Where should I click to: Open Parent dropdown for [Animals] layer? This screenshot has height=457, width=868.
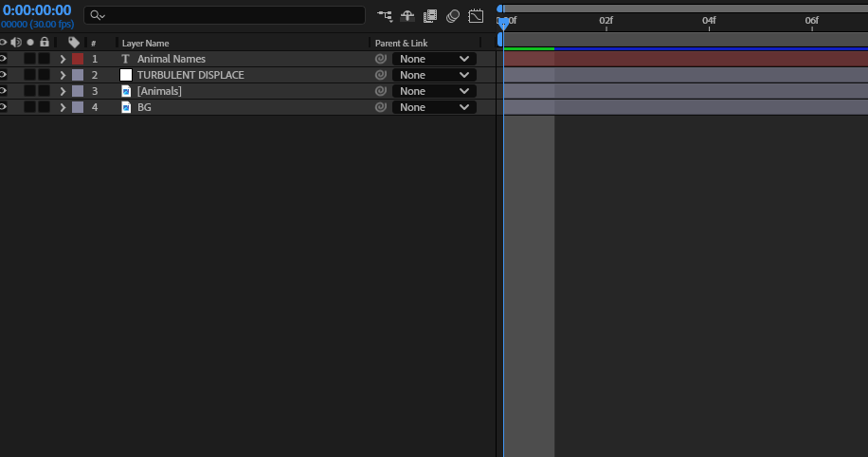coord(435,91)
